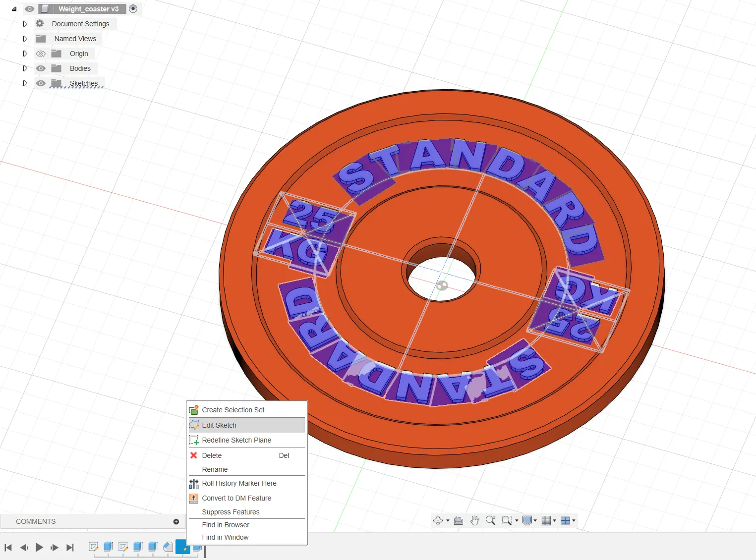Click the COMMENTS panel label
756x560 pixels.
tap(36, 521)
